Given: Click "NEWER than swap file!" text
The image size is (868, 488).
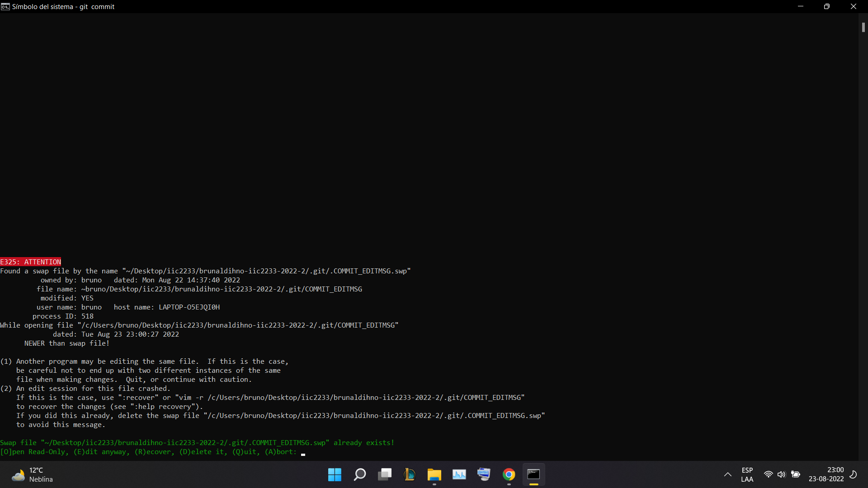Looking at the screenshot, I should [x=67, y=343].
